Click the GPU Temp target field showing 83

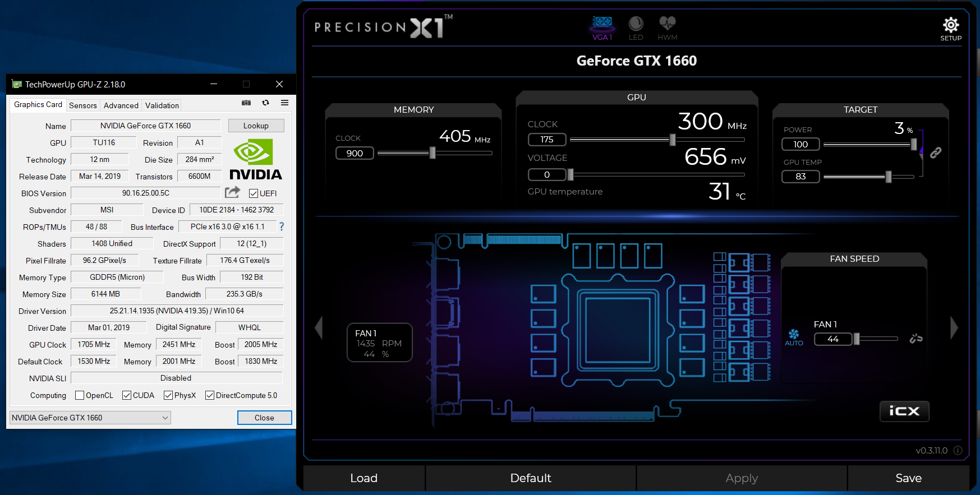click(x=800, y=176)
